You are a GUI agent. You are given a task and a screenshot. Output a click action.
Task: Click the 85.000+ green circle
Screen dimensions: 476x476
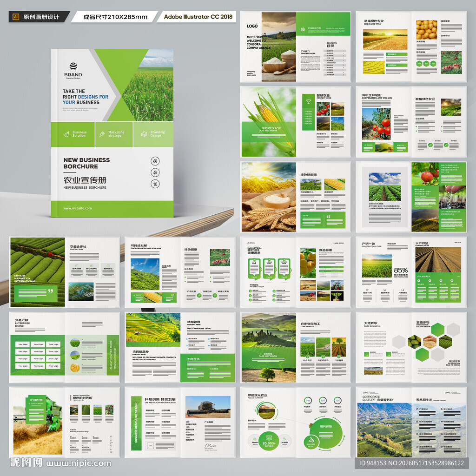[x=269, y=441]
